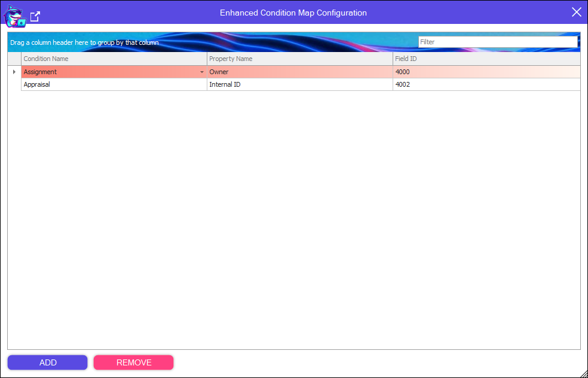Click the window resize grip corner
This screenshot has width=588, height=378.
pos(583,373)
